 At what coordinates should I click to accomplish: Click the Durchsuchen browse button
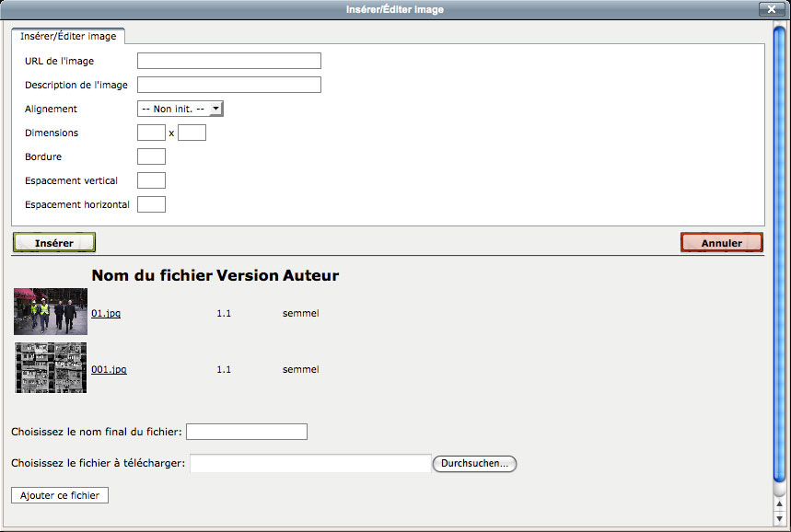click(x=474, y=464)
